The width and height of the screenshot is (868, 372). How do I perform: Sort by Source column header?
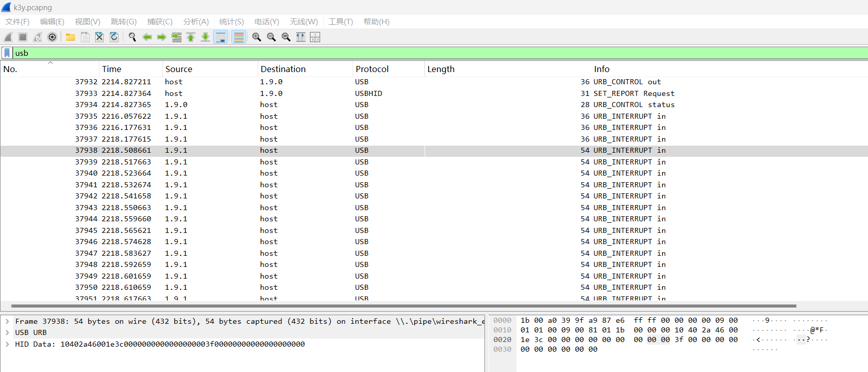(x=210, y=69)
